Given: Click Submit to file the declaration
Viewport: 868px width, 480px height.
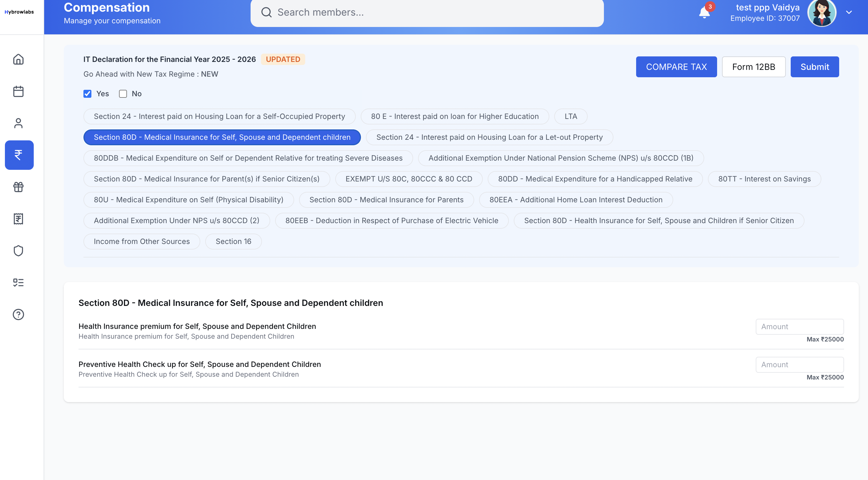Looking at the screenshot, I should 815,67.
